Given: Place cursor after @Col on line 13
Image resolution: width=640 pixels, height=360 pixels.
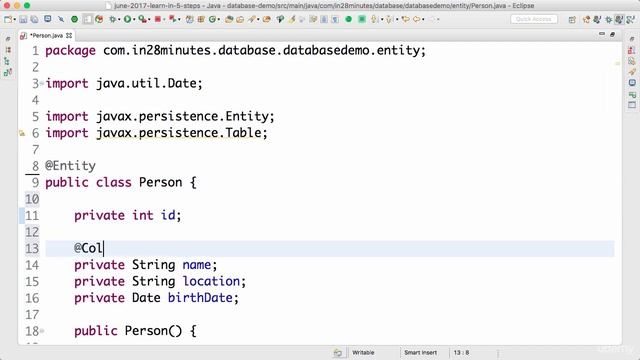Looking at the screenshot, I should [104, 249].
